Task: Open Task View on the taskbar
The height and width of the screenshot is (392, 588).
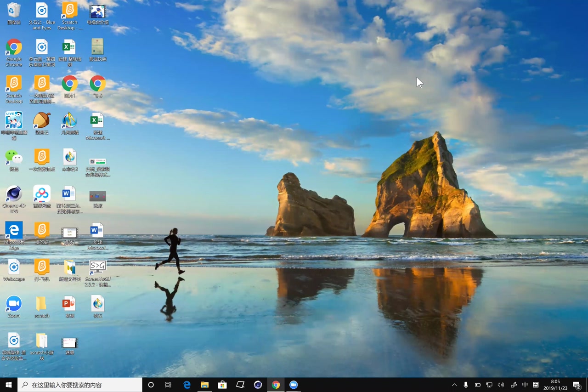Action: point(169,385)
